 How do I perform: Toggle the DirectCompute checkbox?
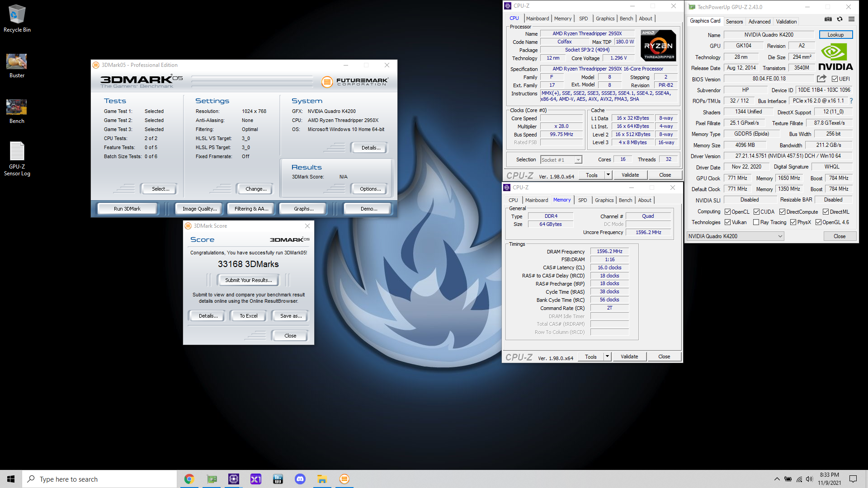[x=782, y=211]
